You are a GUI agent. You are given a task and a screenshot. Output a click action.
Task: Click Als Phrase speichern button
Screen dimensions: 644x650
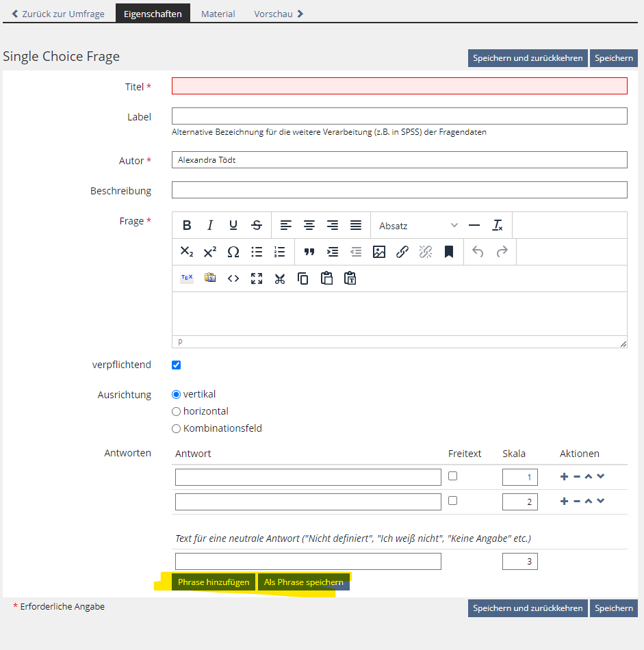point(304,582)
